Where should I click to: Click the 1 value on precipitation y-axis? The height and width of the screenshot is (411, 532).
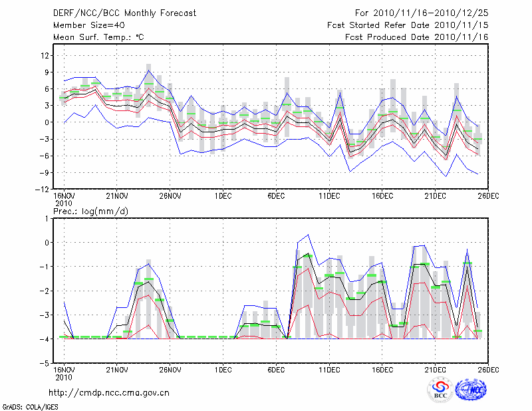[47, 218]
